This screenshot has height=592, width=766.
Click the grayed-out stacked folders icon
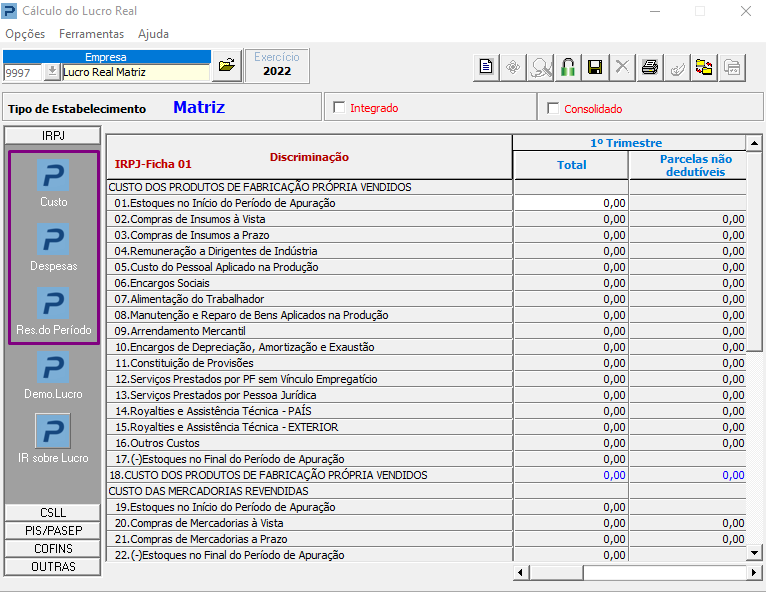tap(732, 67)
